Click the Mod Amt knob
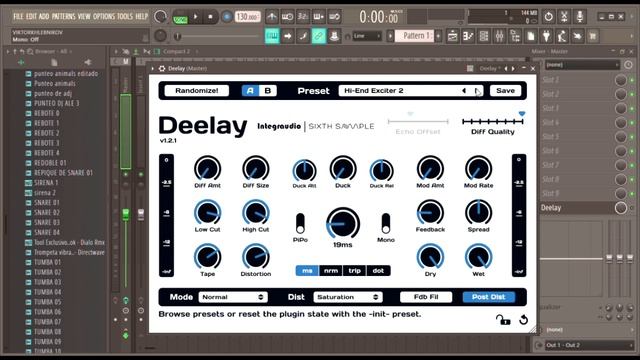This screenshot has width=640, height=360. coord(430,169)
